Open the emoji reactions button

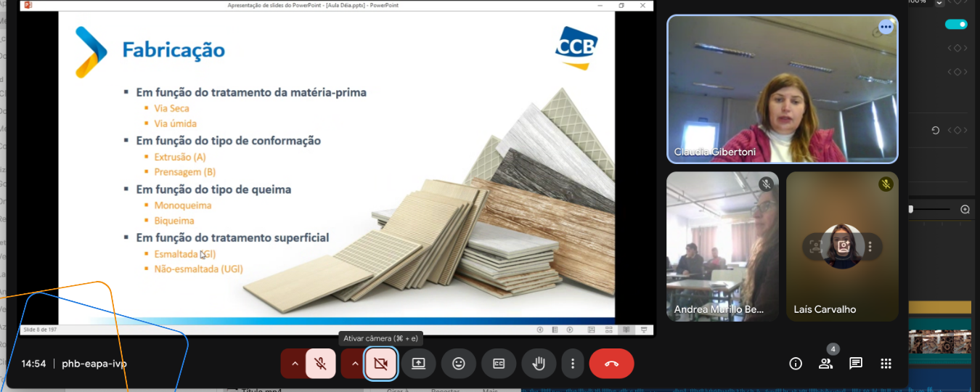click(x=459, y=364)
